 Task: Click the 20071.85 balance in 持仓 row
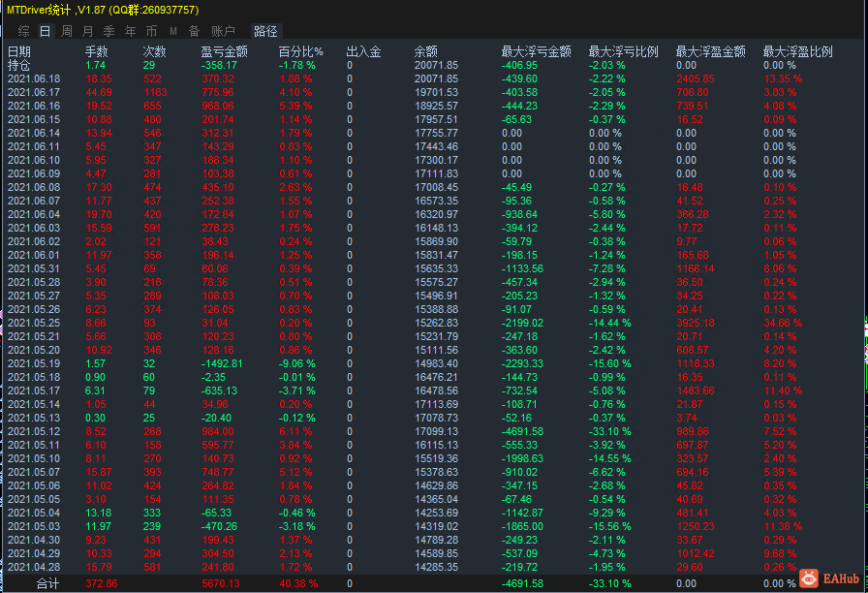click(436, 65)
